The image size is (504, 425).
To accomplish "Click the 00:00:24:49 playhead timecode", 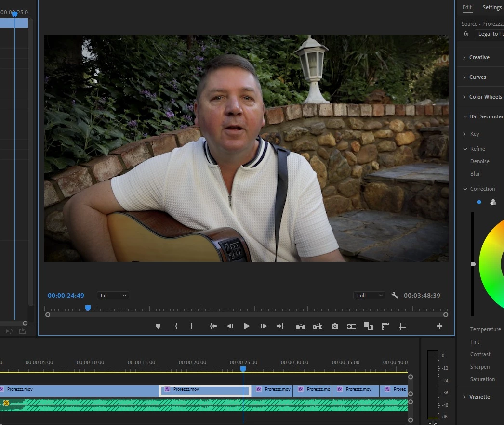I will (x=66, y=296).
